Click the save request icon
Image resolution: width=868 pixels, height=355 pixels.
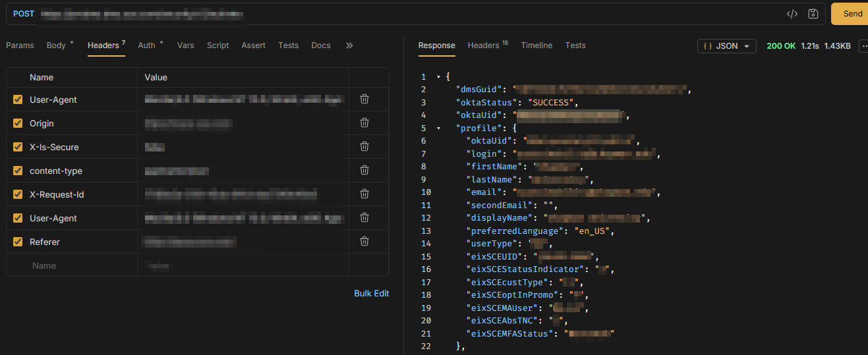813,14
